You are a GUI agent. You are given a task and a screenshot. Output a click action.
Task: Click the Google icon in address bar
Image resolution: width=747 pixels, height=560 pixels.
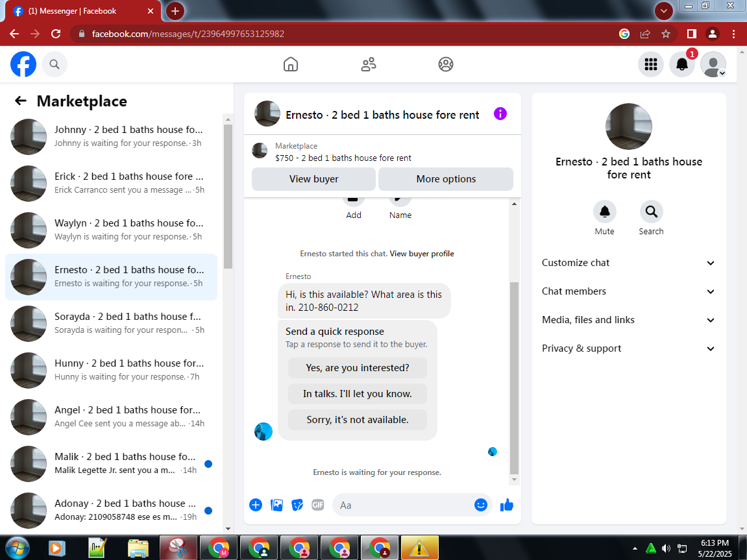pos(624,34)
